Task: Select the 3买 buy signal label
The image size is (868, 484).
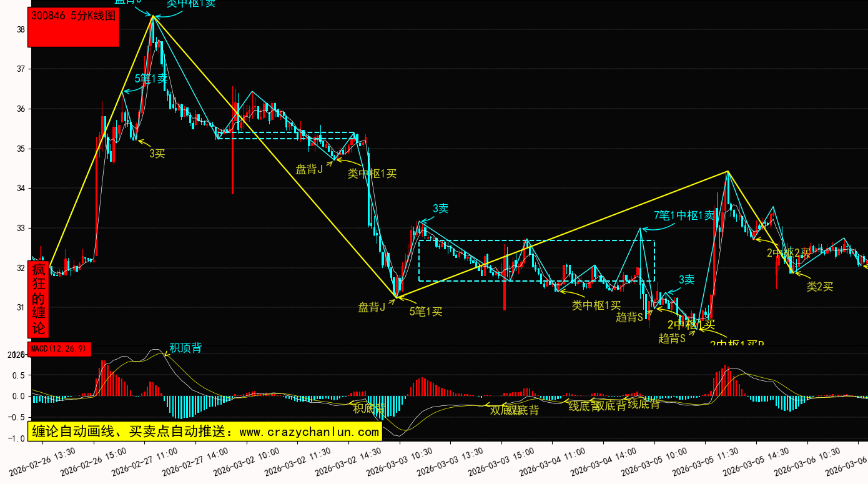Action: tap(157, 153)
